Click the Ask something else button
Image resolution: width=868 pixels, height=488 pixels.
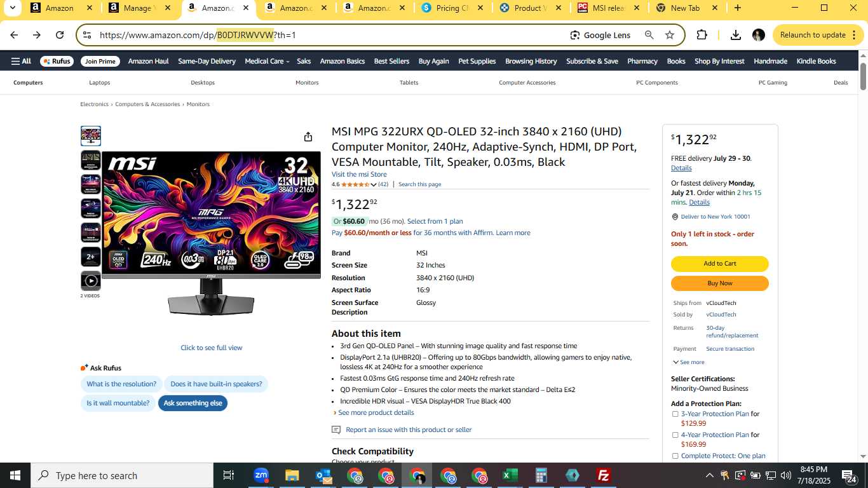pyautogui.click(x=193, y=403)
